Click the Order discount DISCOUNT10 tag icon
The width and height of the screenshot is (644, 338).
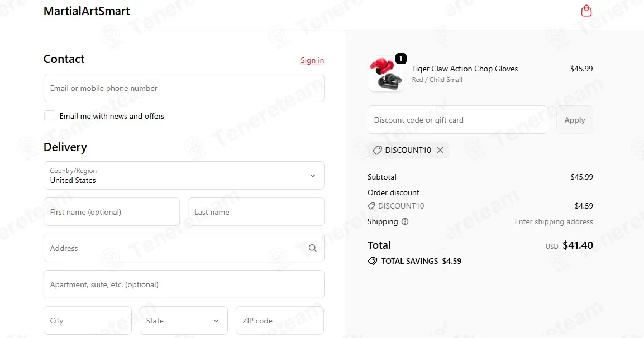(x=371, y=206)
